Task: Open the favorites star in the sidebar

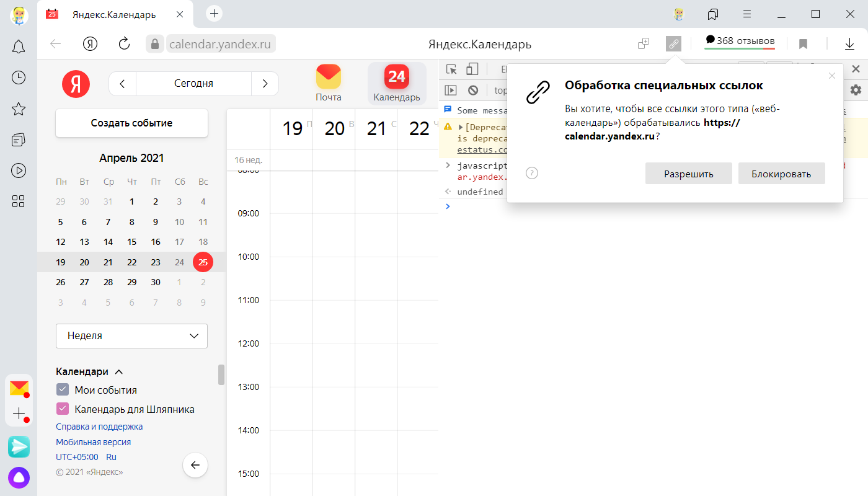Action: (x=19, y=109)
